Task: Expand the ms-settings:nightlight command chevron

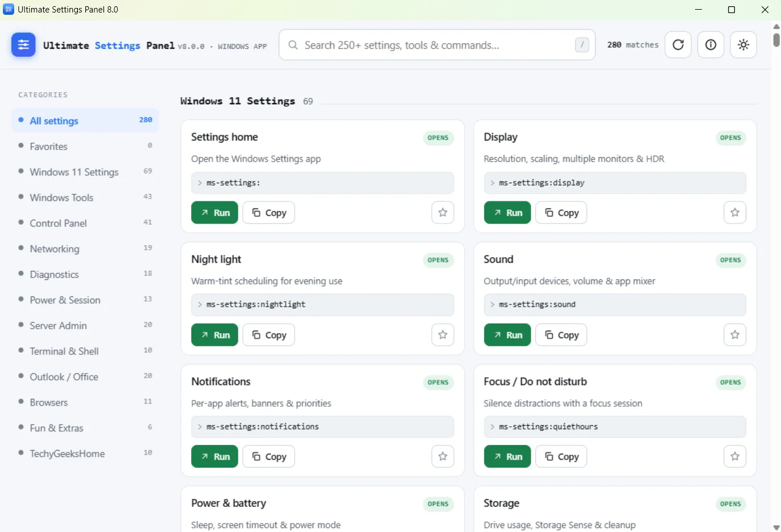Action: [x=200, y=305]
